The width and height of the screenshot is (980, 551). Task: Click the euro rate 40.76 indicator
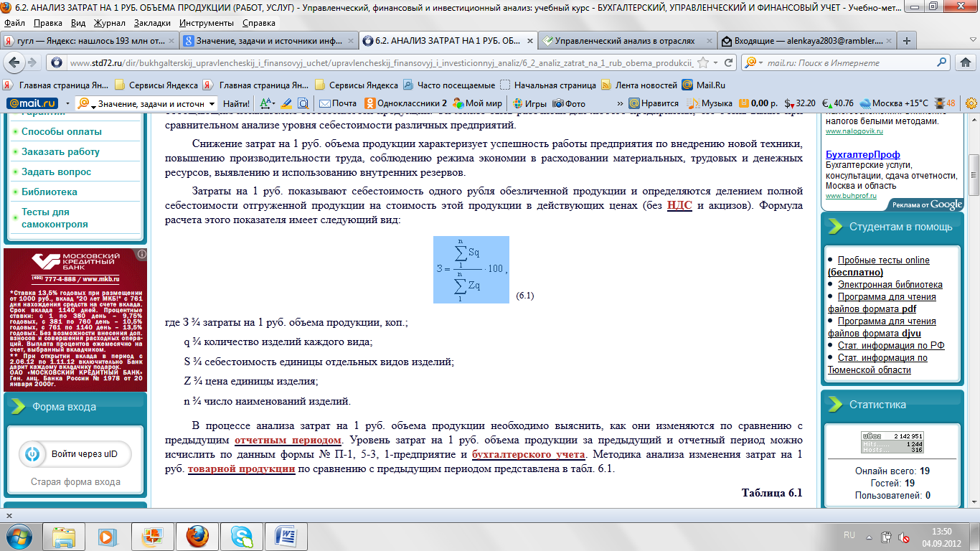[837, 103]
